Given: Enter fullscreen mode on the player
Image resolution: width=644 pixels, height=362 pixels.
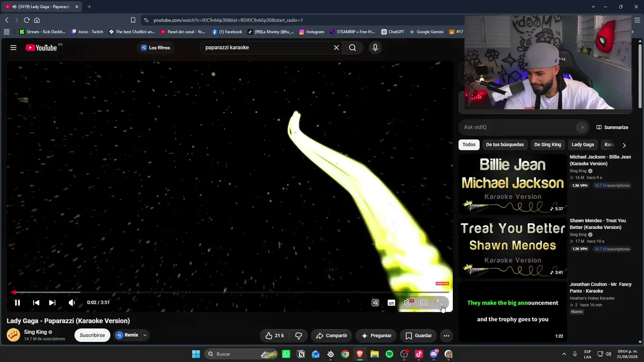Looking at the screenshot, I should (440, 303).
